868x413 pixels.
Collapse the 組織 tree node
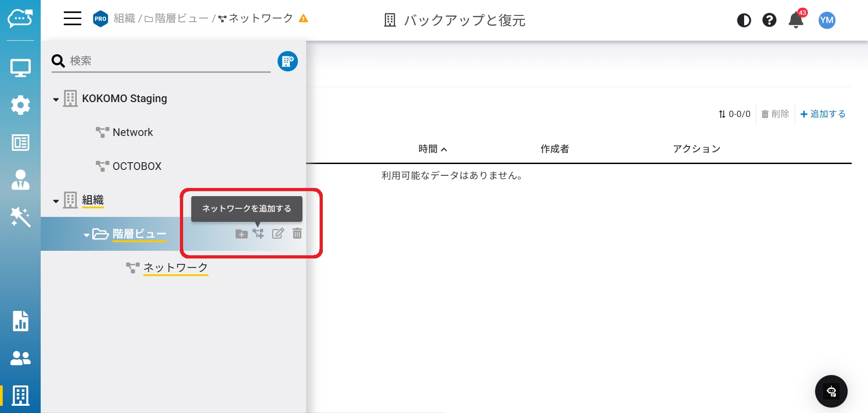tap(56, 201)
